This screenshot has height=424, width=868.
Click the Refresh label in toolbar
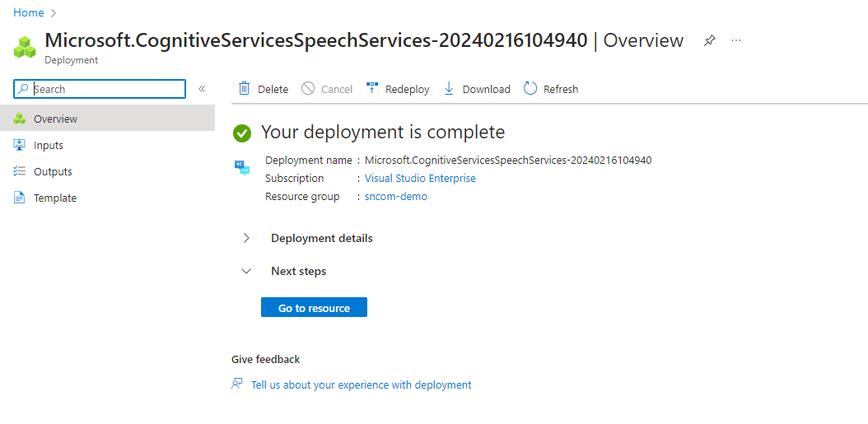point(561,89)
